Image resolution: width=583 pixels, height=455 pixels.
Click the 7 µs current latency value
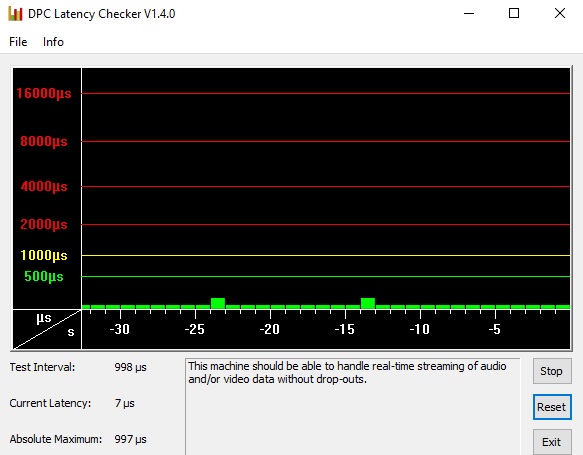point(125,403)
